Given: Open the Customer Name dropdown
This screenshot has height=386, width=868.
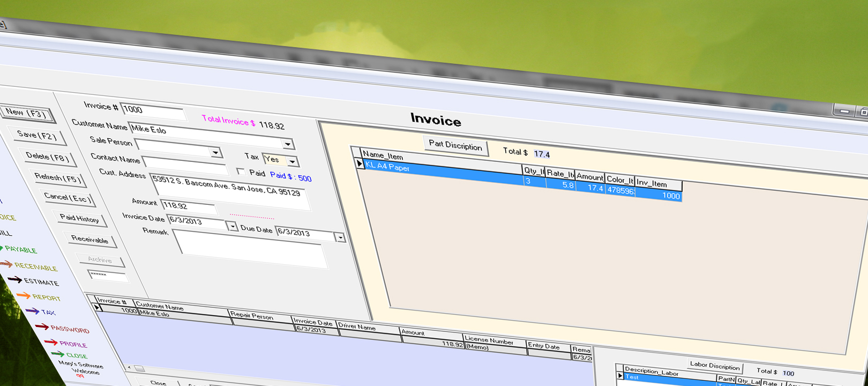Looking at the screenshot, I should pyautogui.click(x=288, y=144).
